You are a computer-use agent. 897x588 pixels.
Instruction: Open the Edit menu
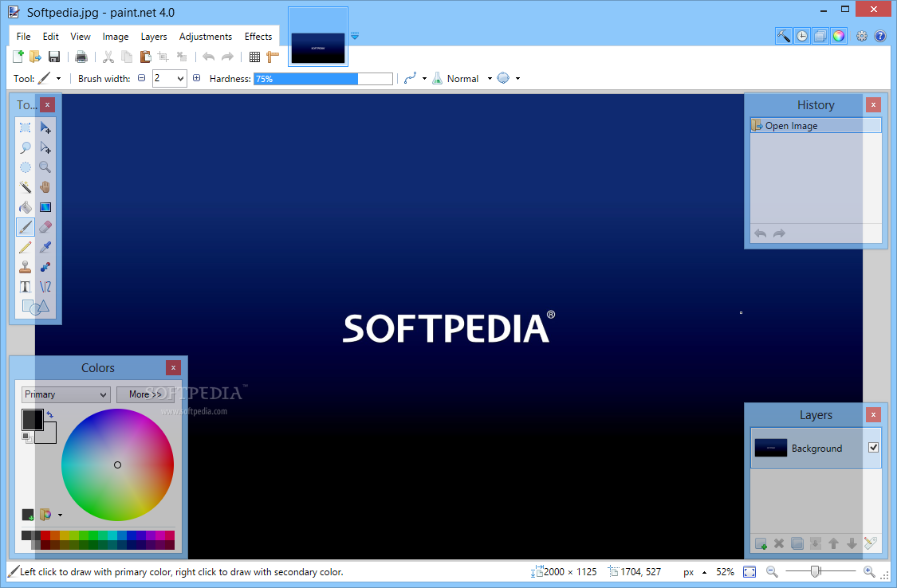point(50,36)
